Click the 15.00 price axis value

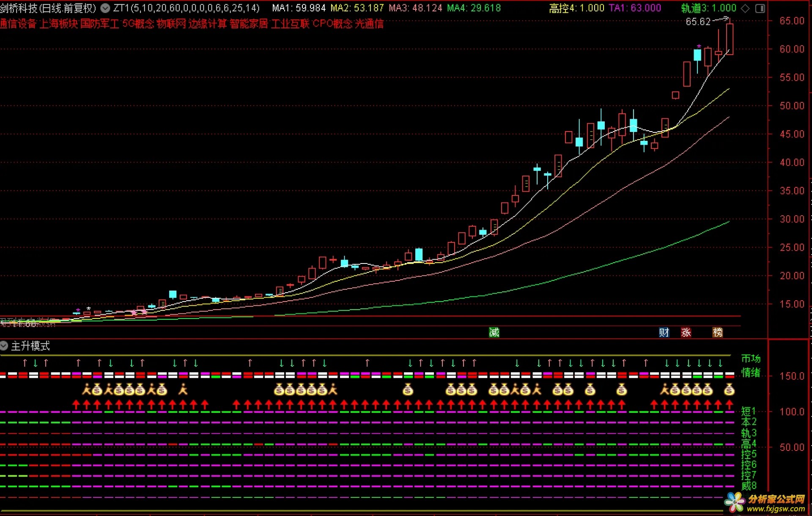tap(792, 304)
